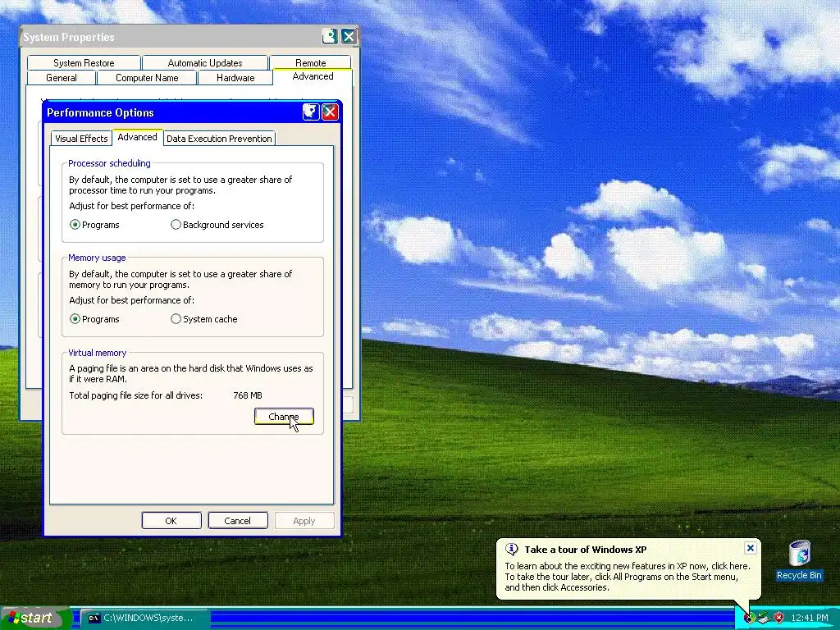Click the help icon in Performance Options title bar
Screen dimensions: 840x630
pyautogui.click(x=311, y=112)
